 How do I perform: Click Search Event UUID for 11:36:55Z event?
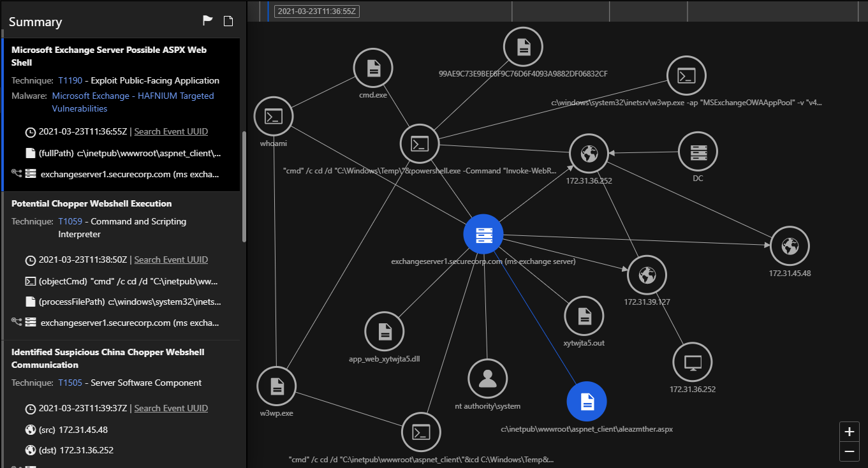point(171,131)
